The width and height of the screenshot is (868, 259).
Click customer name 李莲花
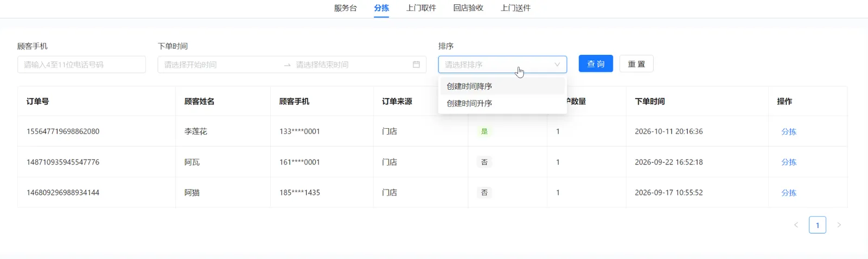point(196,131)
